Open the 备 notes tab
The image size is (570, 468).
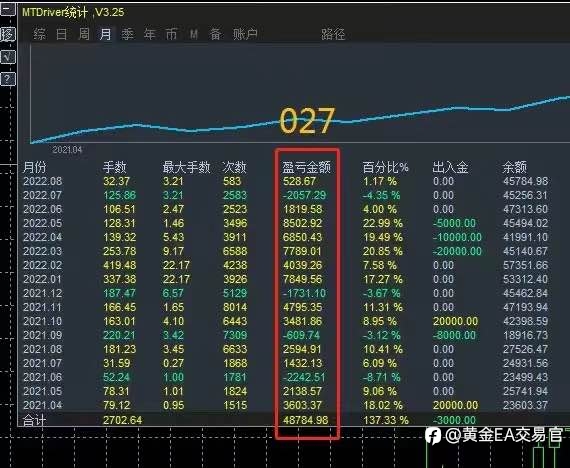point(215,35)
